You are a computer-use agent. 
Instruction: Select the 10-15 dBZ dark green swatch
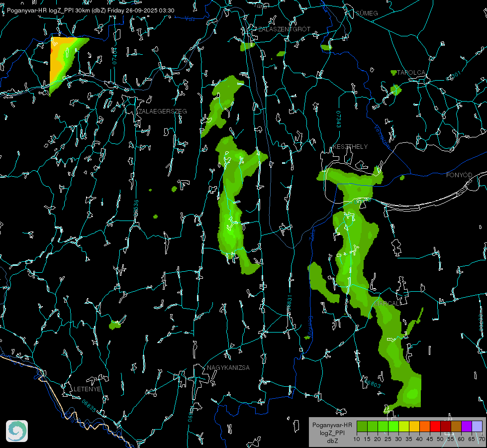[x=362, y=426]
